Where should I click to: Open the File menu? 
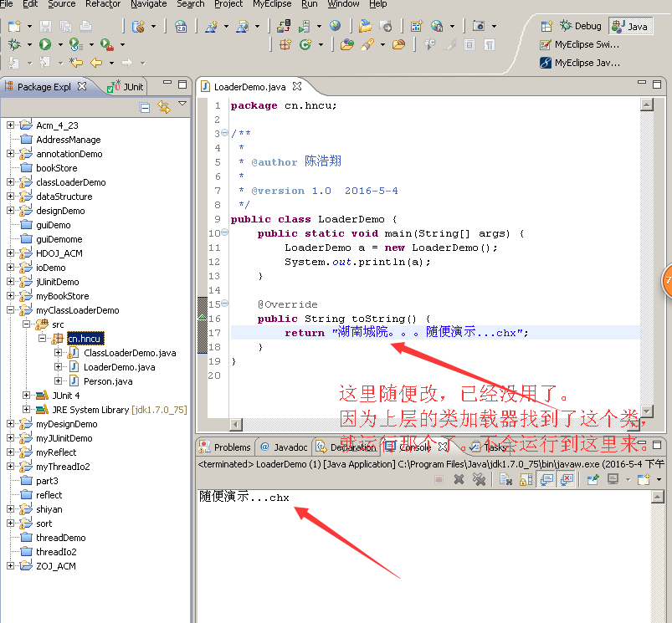(x=7, y=4)
